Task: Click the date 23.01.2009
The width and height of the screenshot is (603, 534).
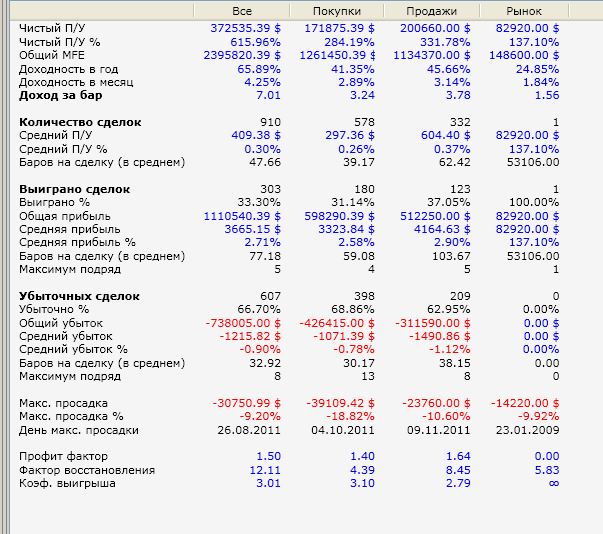Action: (x=528, y=430)
